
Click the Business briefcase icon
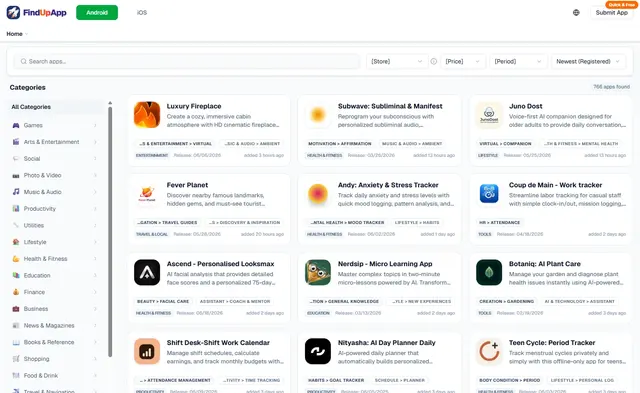point(16,309)
